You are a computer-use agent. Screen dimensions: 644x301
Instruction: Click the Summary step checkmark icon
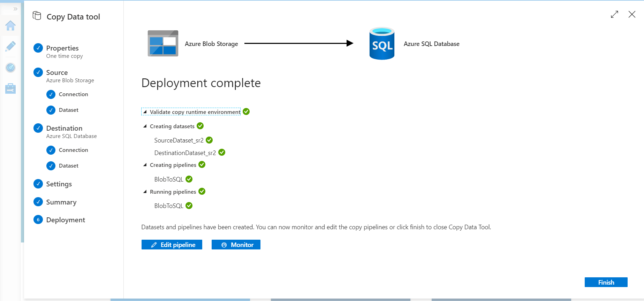[x=38, y=202]
